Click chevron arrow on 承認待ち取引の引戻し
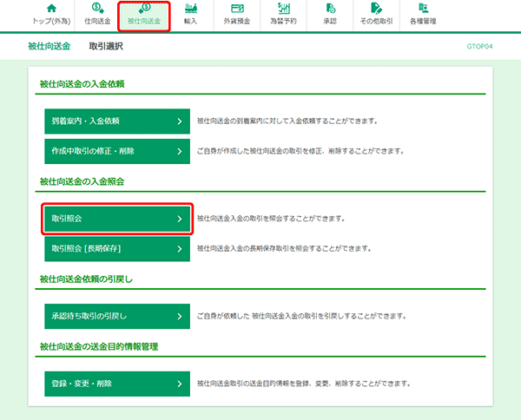 tap(179, 317)
